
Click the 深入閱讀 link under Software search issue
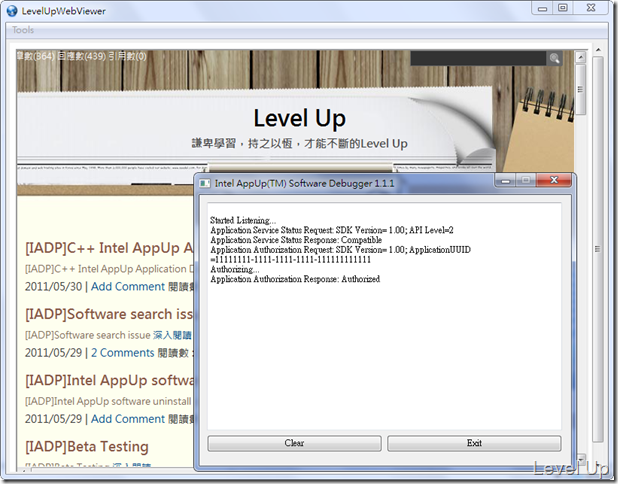(172, 335)
